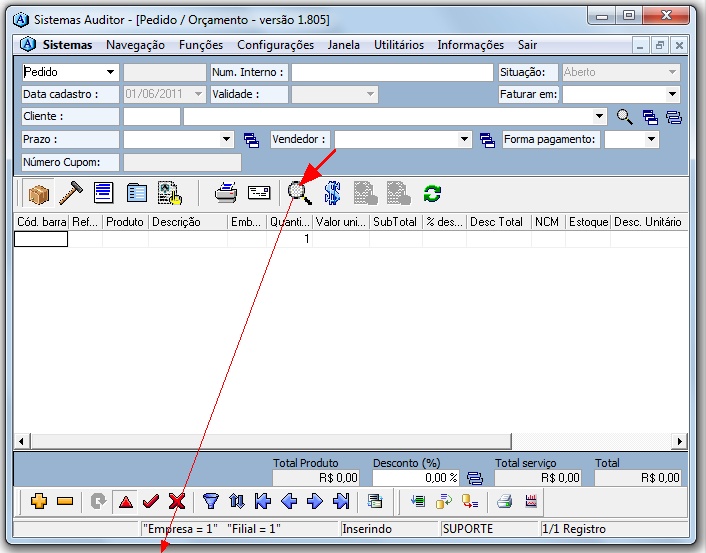Open the Utilitários menu

coord(399,45)
